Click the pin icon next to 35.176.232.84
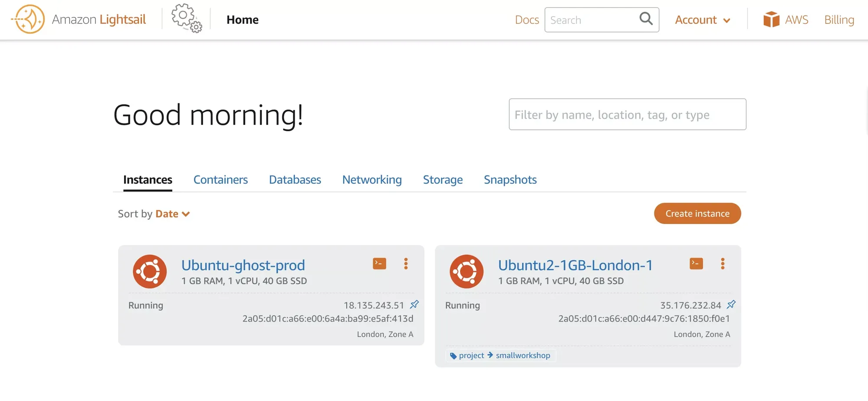Image resolution: width=868 pixels, height=401 pixels. (x=731, y=305)
